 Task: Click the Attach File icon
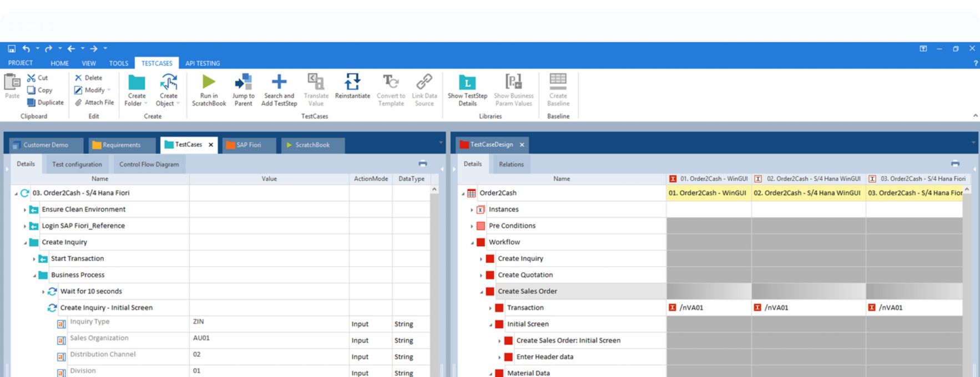(79, 103)
